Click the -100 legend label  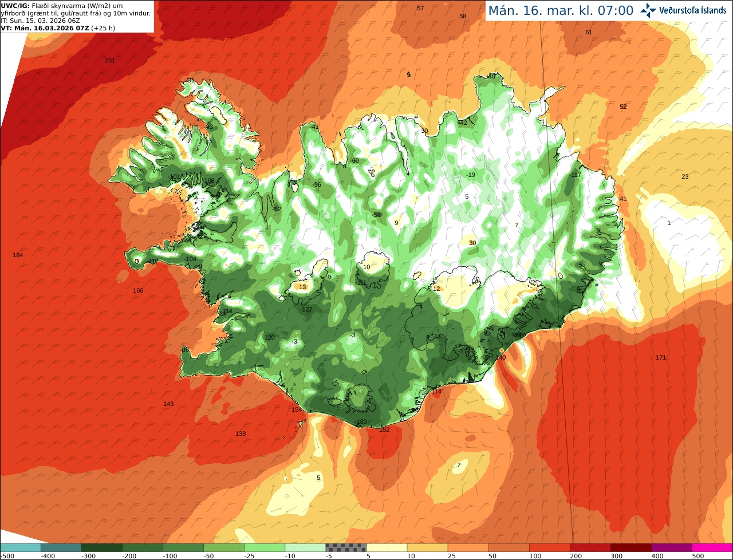(170, 556)
